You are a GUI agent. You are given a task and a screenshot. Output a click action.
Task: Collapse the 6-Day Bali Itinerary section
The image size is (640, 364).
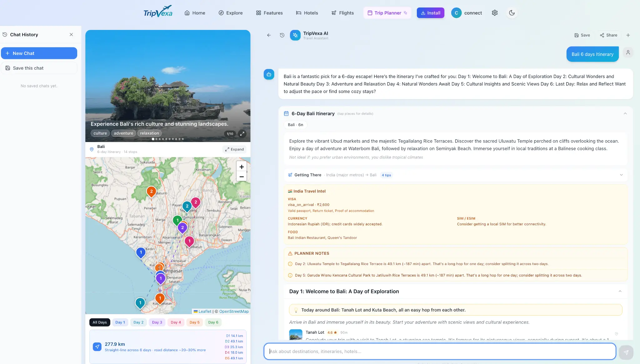[x=625, y=114]
